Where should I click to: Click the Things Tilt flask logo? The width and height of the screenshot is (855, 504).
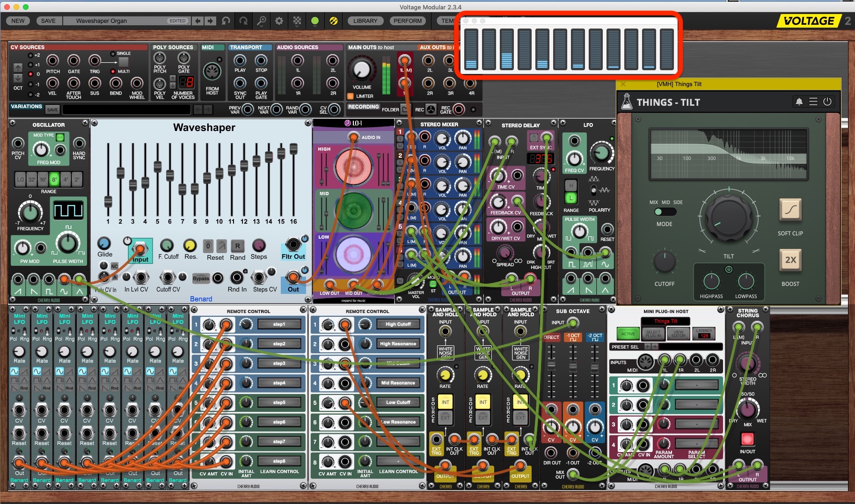coord(627,102)
